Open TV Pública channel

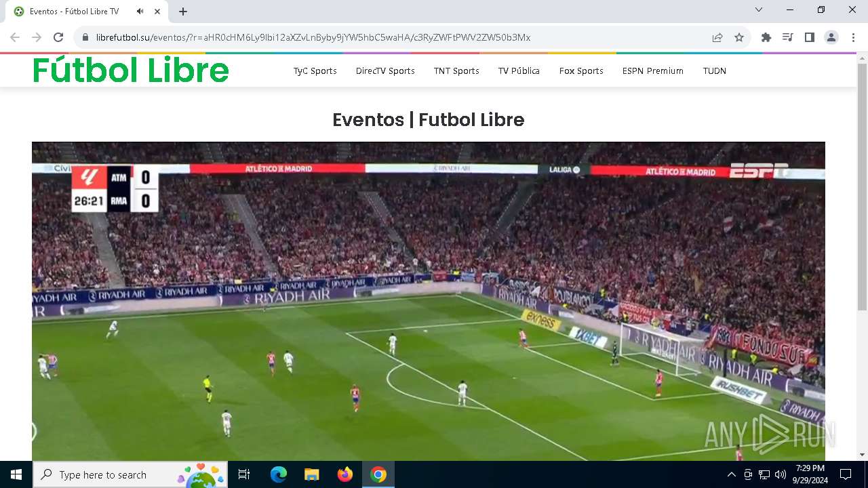[519, 70]
